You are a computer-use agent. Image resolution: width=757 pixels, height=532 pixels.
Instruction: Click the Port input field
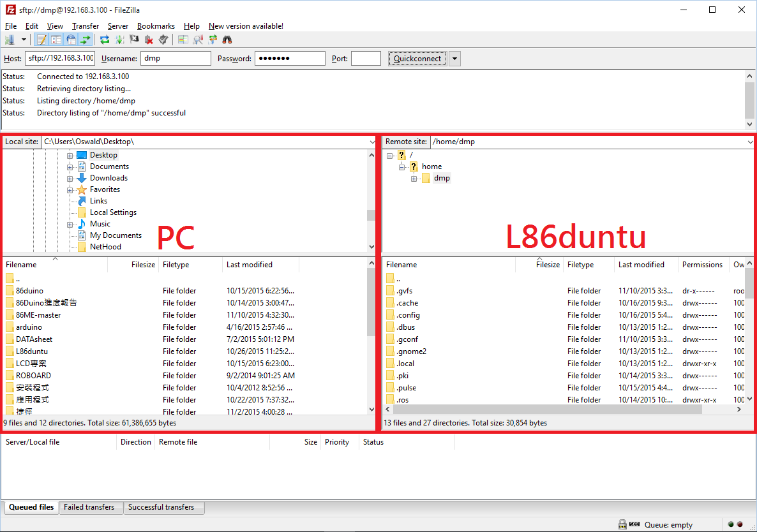tap(366, 58)
